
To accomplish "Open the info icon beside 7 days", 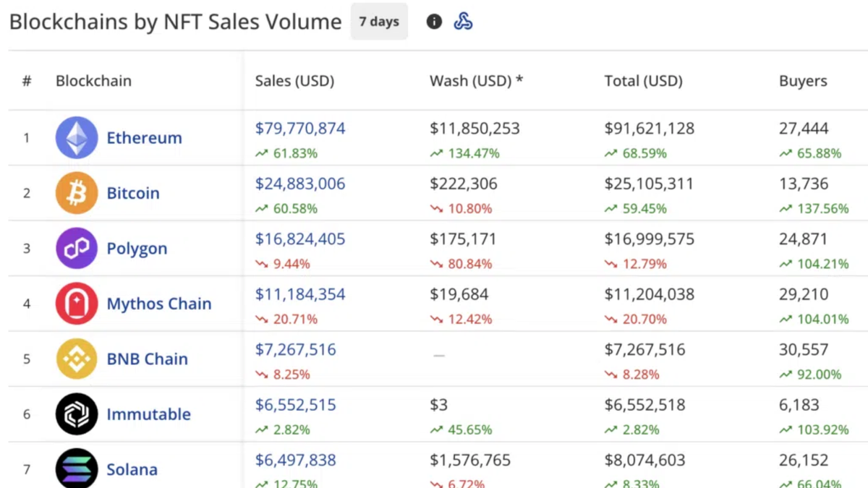I will tap(434, 22).
